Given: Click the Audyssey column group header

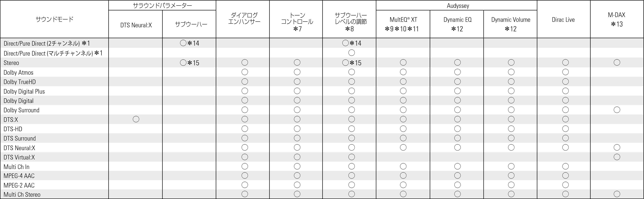Looking at the screenshot, I should [458, 6].
